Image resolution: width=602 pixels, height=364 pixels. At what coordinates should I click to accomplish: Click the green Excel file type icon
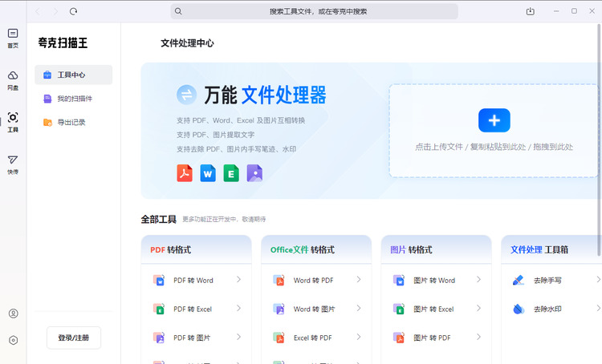[x=231, y=173]
